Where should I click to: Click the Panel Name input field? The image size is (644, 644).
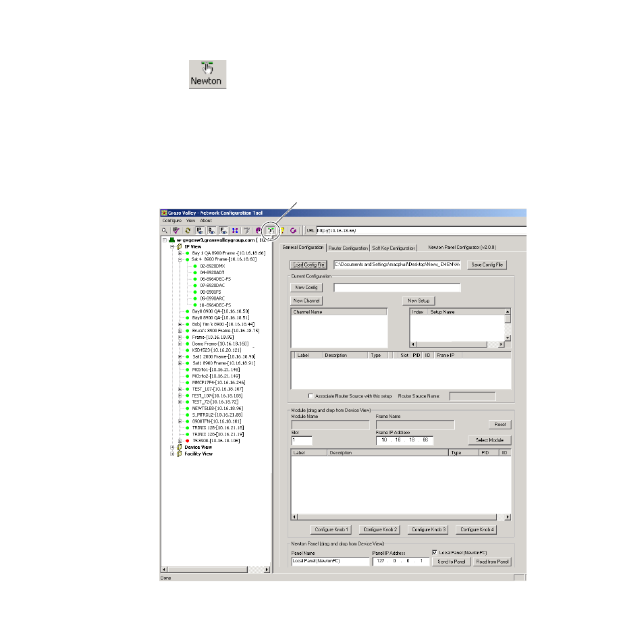click(x=331, y=562)
